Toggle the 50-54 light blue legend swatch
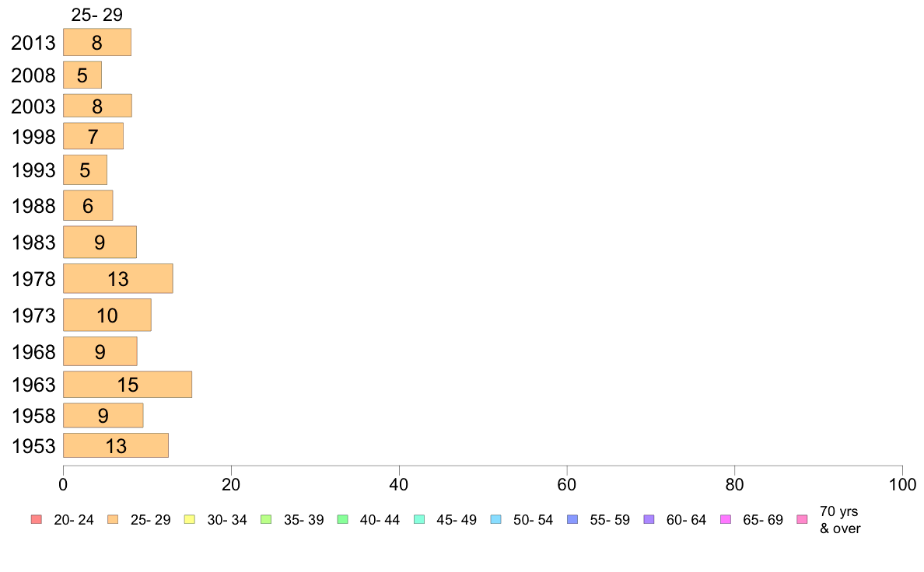Image resolution: width=924 pixels, height=572 pixels. pyautogui.click(x=495, y=520)
